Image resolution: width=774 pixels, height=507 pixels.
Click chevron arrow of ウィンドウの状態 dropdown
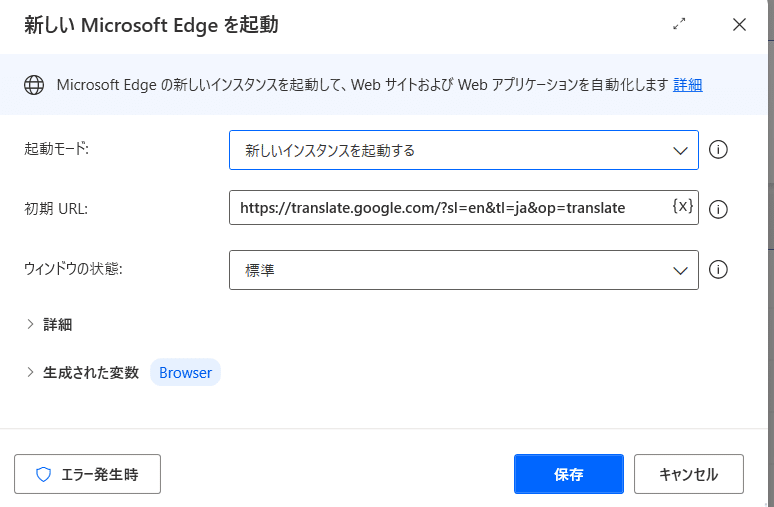point(680,271)
